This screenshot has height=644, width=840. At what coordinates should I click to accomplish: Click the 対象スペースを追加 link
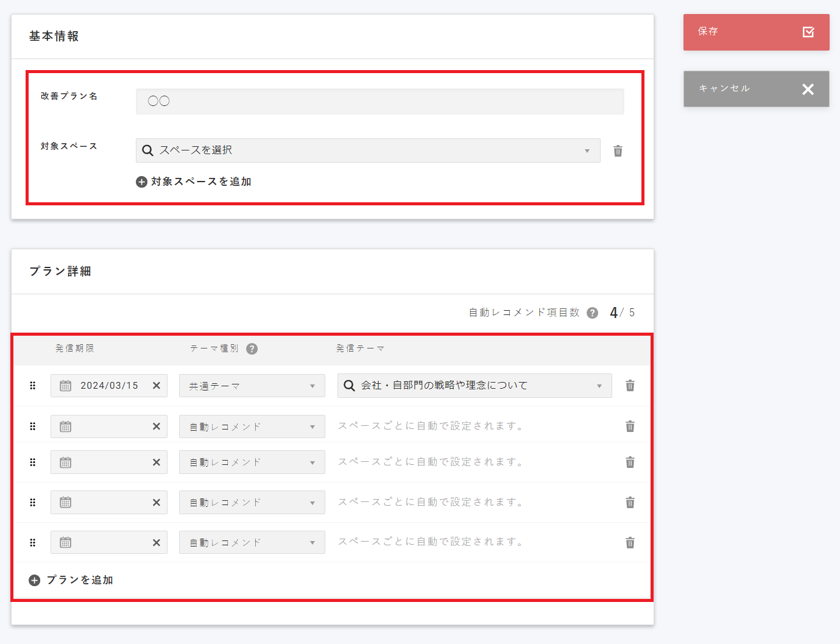click(194, 182)
